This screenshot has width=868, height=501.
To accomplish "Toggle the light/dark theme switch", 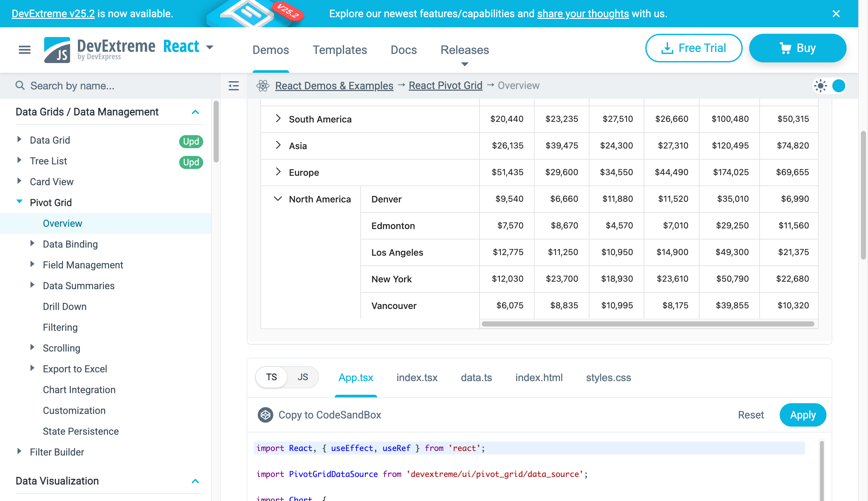I will click(830, 86).
